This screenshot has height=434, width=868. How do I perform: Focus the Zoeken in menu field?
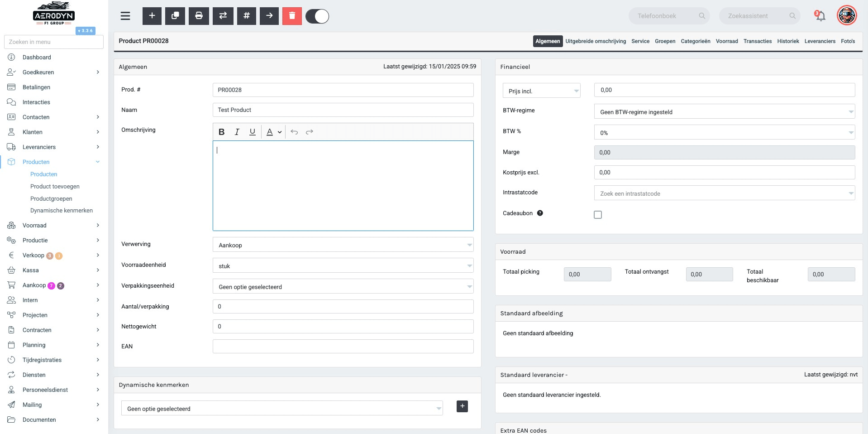[x=54, y=42]
